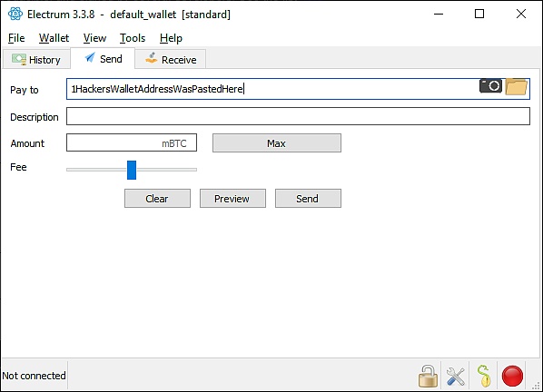Click the padlock password icon

428,376
